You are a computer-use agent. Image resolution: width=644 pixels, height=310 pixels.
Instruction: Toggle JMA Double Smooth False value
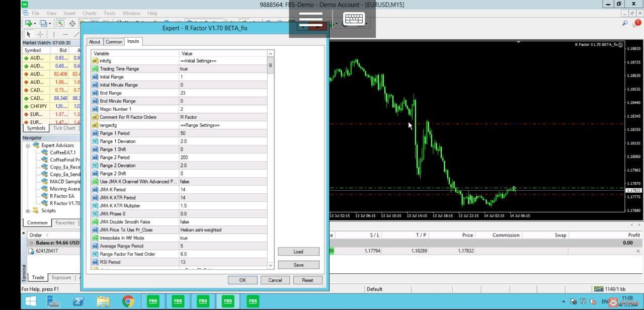pyautogui.click(x=224, y=222)
